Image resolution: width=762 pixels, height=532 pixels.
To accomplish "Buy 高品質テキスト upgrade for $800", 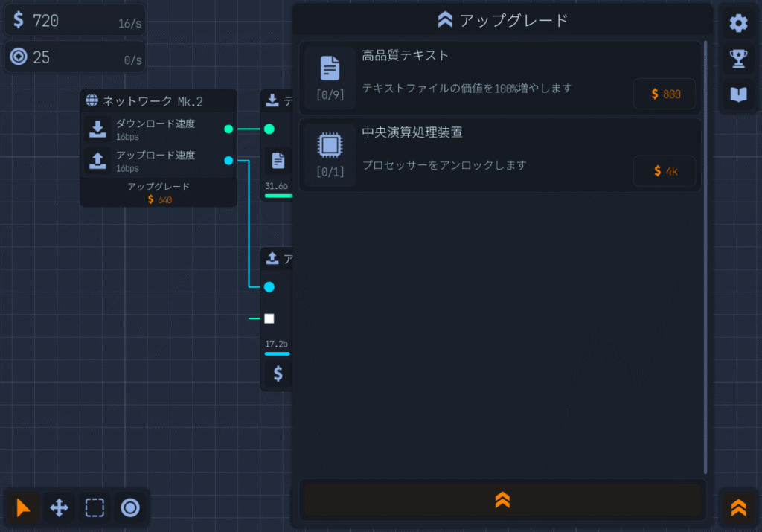I will 665,94.
